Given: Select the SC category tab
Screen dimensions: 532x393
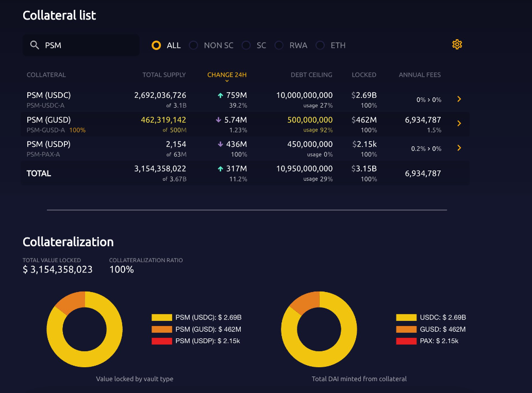Looking at the screenshot, I should click(246, 45).
